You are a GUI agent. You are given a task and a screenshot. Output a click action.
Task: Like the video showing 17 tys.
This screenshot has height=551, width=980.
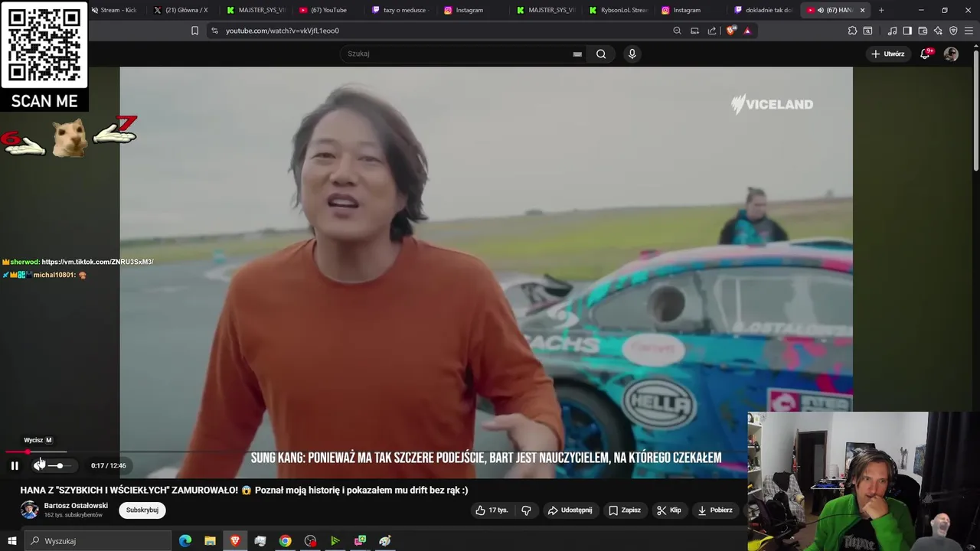coord(491,510)
